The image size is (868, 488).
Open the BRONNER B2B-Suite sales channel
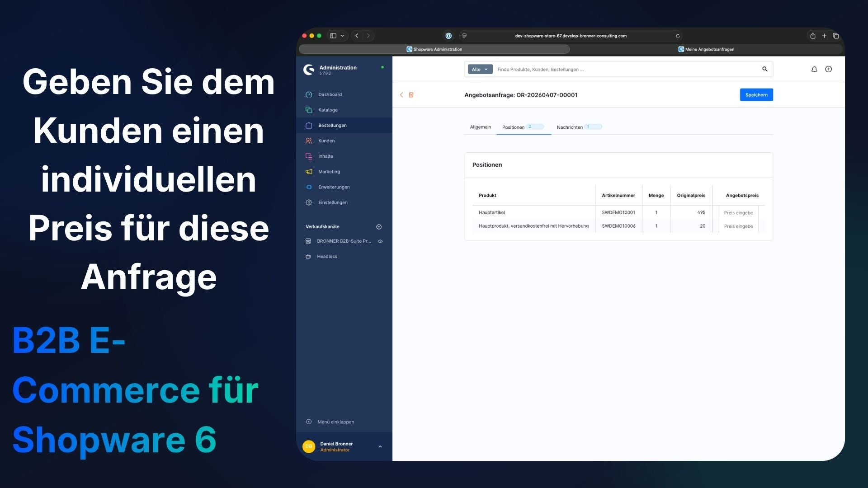tap(344, 241)
